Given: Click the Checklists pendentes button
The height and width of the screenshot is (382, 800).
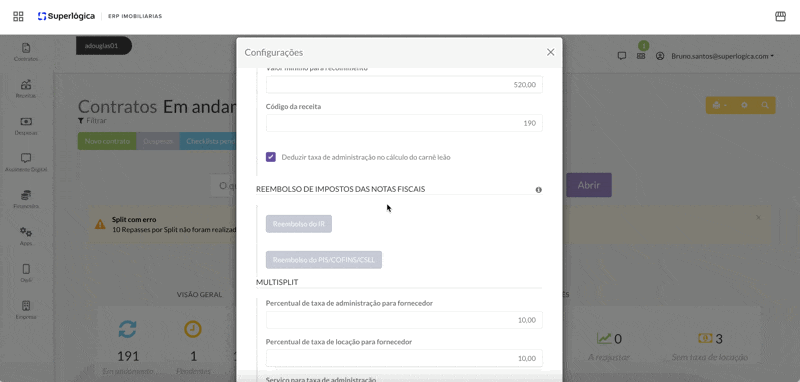Looking at the screenshot, I should [x=209, y=141].
